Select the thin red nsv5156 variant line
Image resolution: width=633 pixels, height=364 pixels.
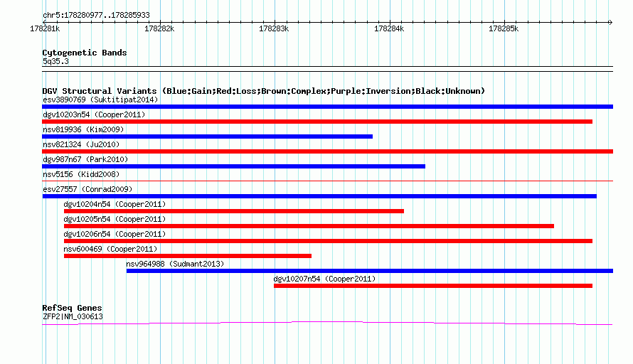click(x=327, y=181)
